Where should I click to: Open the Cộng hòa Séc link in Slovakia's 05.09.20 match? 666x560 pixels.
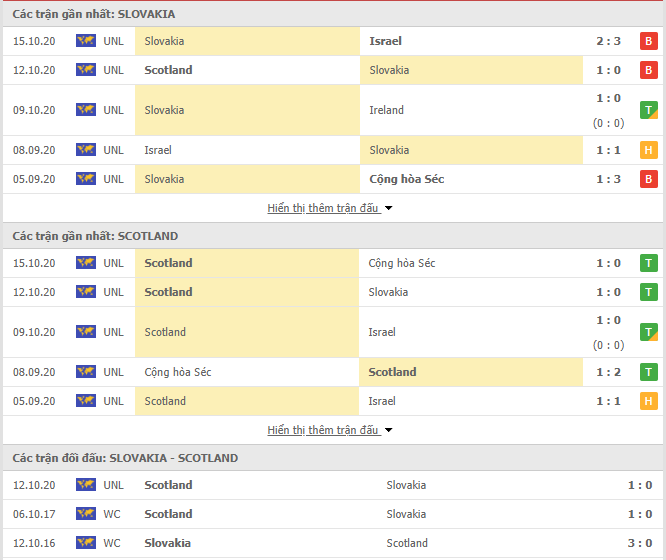pos(406,179)
